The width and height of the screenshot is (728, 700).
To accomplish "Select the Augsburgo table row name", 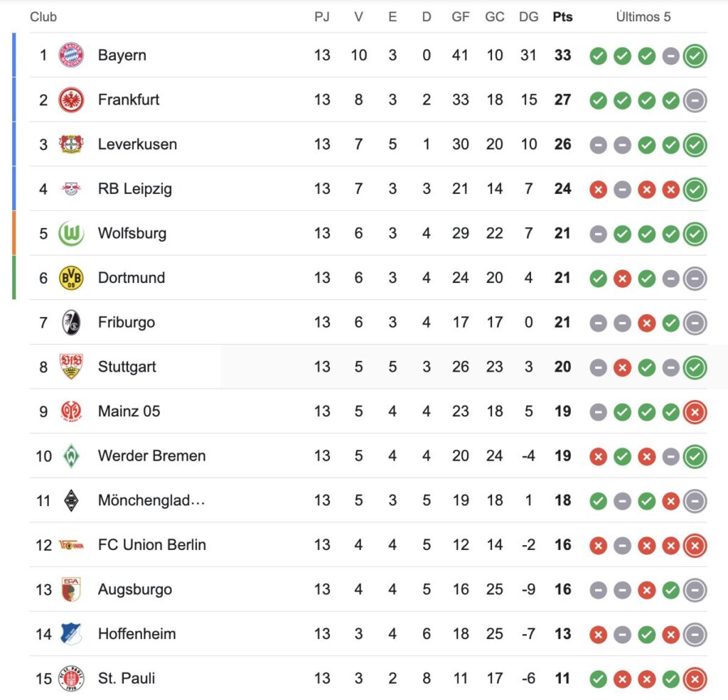I will pos(135,589).
